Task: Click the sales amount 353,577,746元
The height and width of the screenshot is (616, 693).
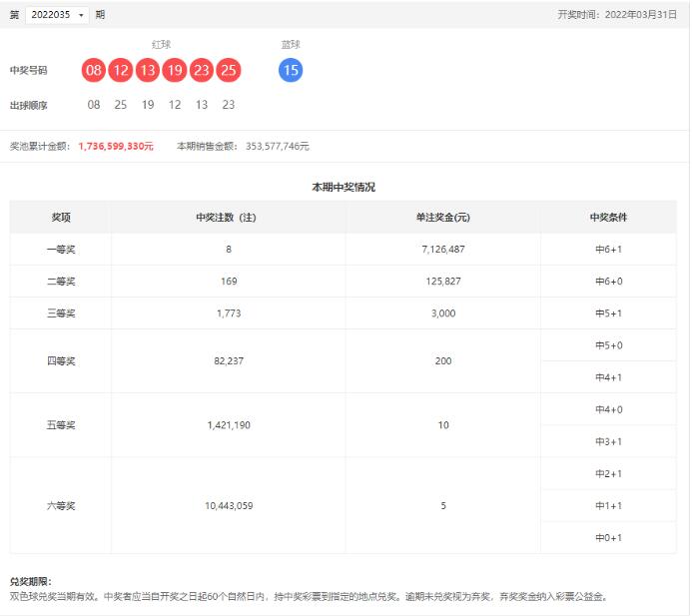Action: 278,147
